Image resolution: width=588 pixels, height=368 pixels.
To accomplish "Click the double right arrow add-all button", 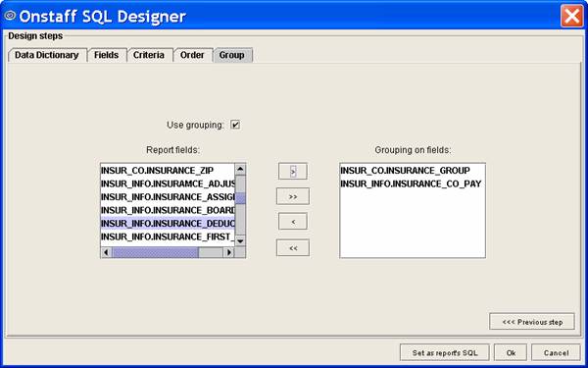I will click(x=293, y=196).
